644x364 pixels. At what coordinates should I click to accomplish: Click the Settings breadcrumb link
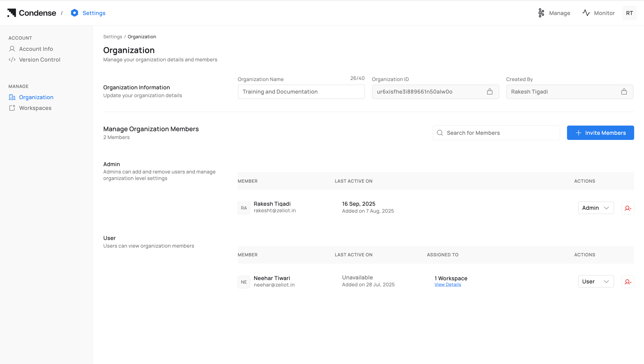[x=112, y=37]
